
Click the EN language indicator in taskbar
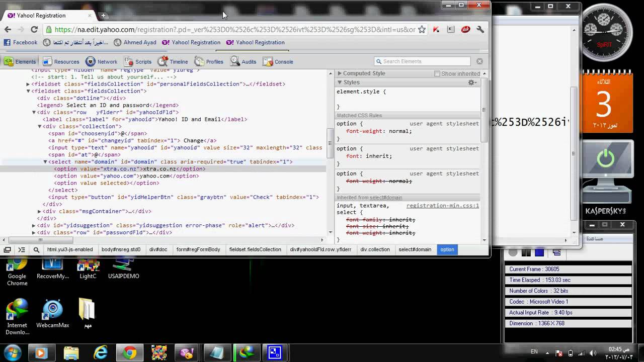[534, 352]
